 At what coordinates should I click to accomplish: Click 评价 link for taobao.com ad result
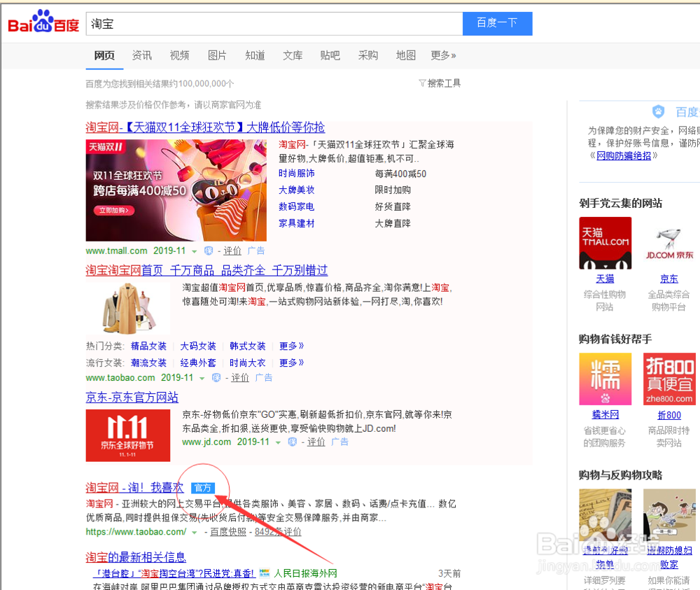239,377
